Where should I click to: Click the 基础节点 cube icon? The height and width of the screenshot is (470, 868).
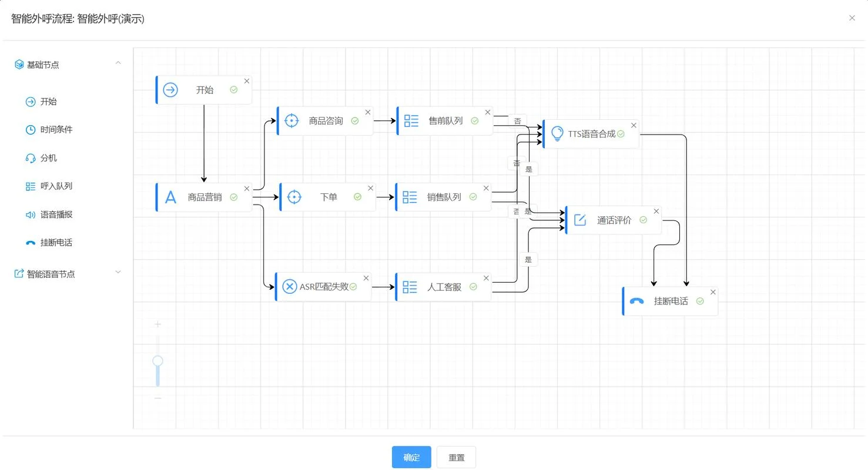19,65
